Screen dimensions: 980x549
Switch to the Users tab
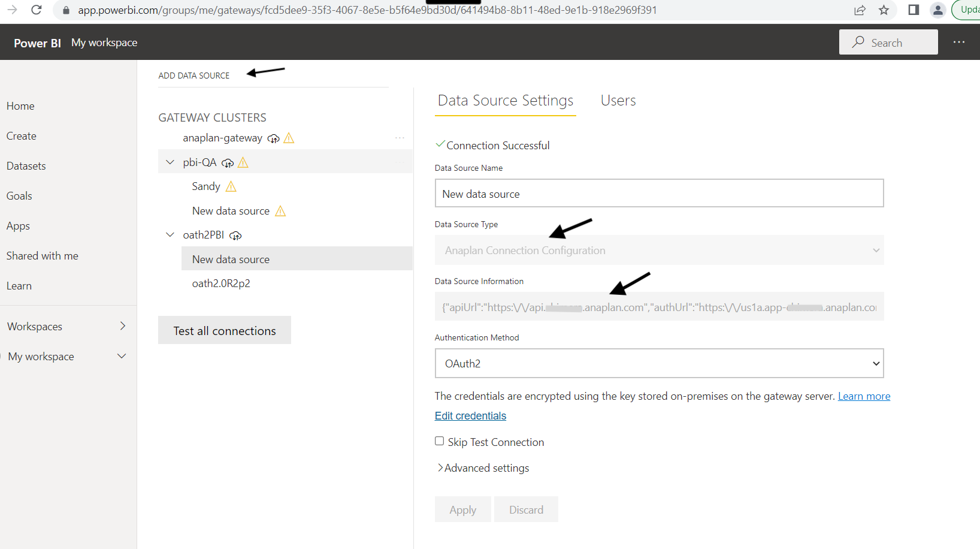[x=618, y=101]
